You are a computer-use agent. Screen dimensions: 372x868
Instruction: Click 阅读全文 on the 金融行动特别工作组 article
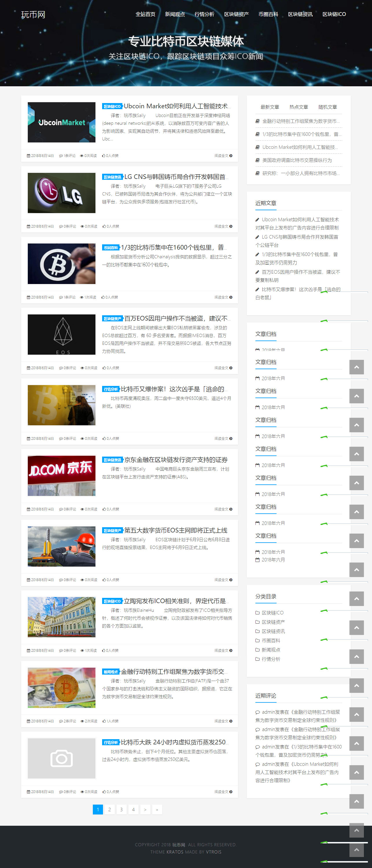tap(223, 721)
